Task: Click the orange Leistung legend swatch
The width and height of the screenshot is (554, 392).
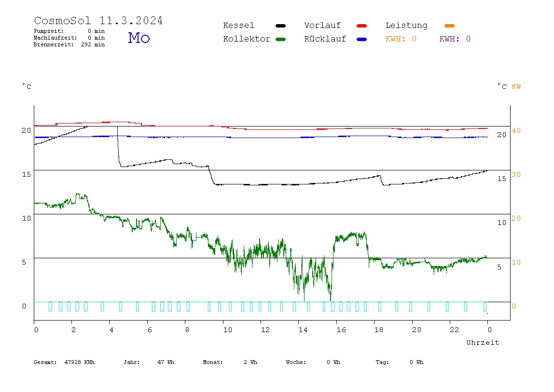Action: (x=449, y=26)
